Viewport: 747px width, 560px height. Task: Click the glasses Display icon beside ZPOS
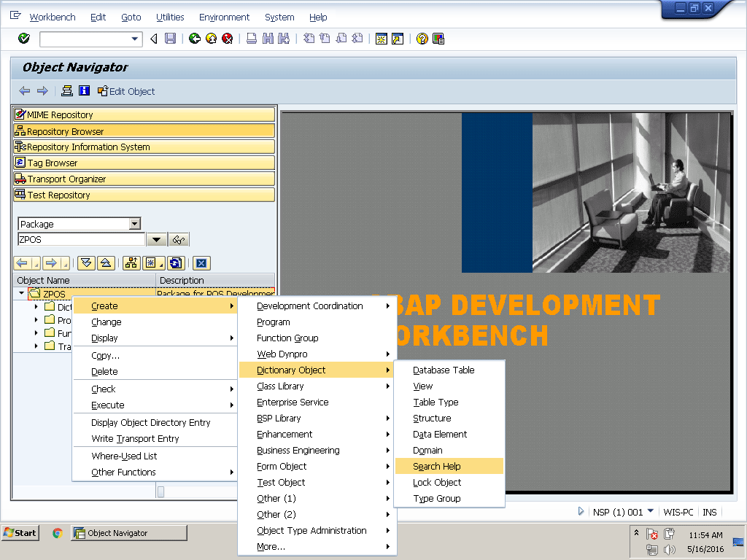click(179, 240)
